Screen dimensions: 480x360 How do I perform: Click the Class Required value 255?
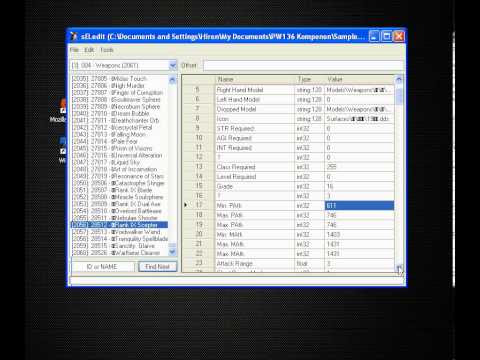click(359, 167)
